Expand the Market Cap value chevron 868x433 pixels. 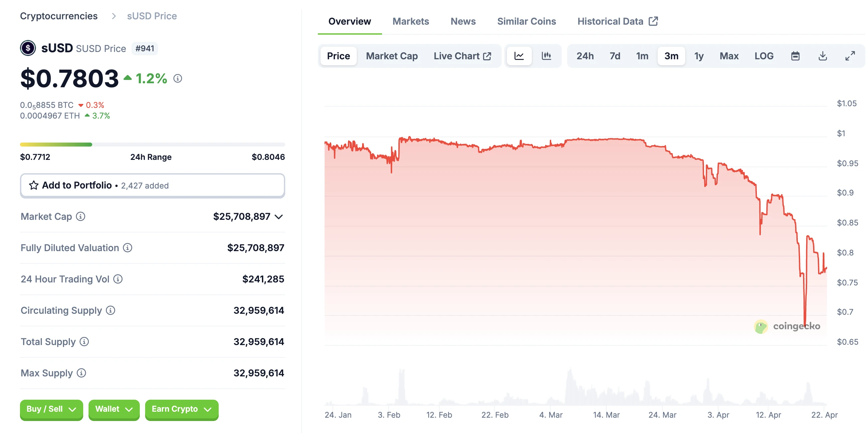(279, 217)
